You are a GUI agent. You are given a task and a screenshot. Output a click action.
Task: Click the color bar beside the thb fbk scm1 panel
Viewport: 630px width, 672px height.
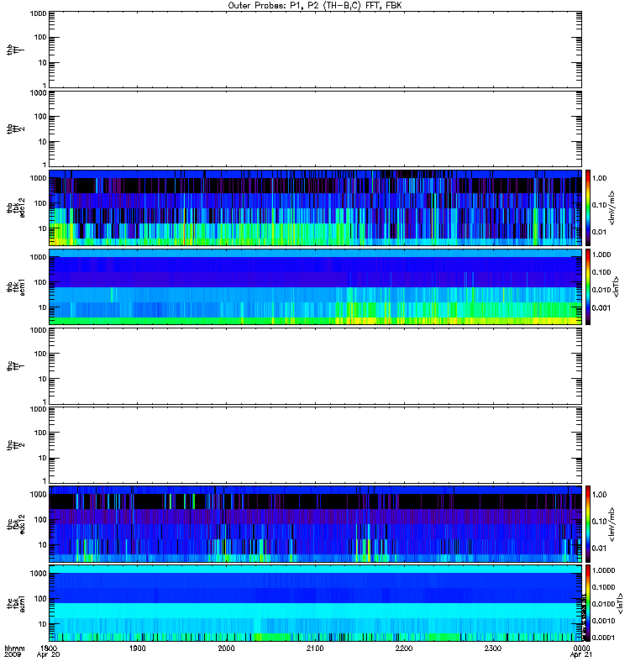[x=588, y=286]
